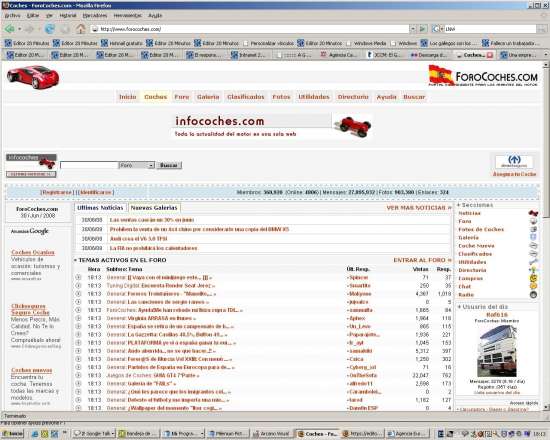Open Clasificados in the top navigation bar

pyautogui.click(x=246, y=97)
